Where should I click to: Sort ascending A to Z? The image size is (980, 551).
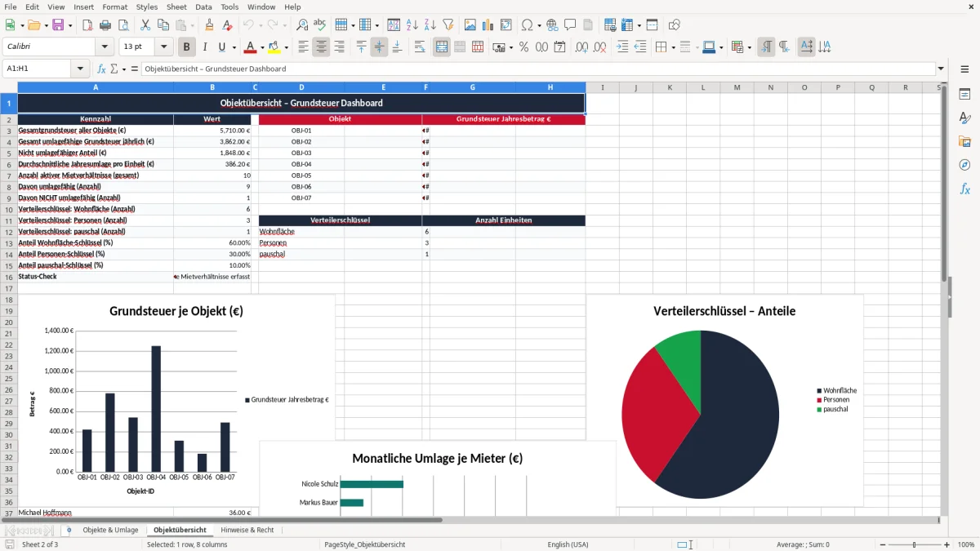click(412, 25)
